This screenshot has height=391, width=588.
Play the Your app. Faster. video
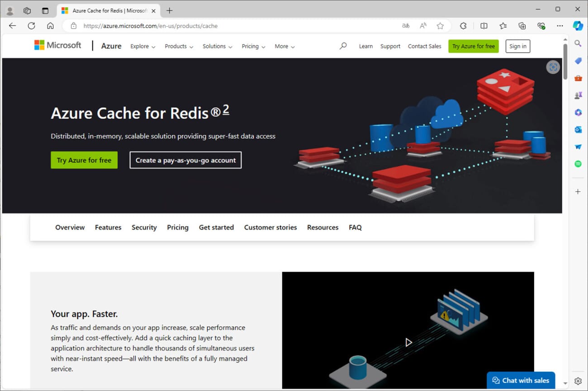tap(408, 342)
